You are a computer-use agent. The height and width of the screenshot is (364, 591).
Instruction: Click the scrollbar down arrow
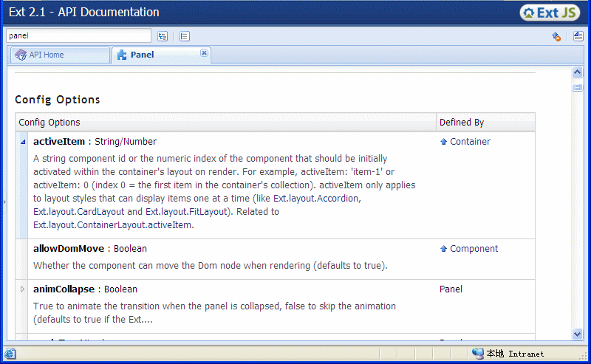[577, 334]
